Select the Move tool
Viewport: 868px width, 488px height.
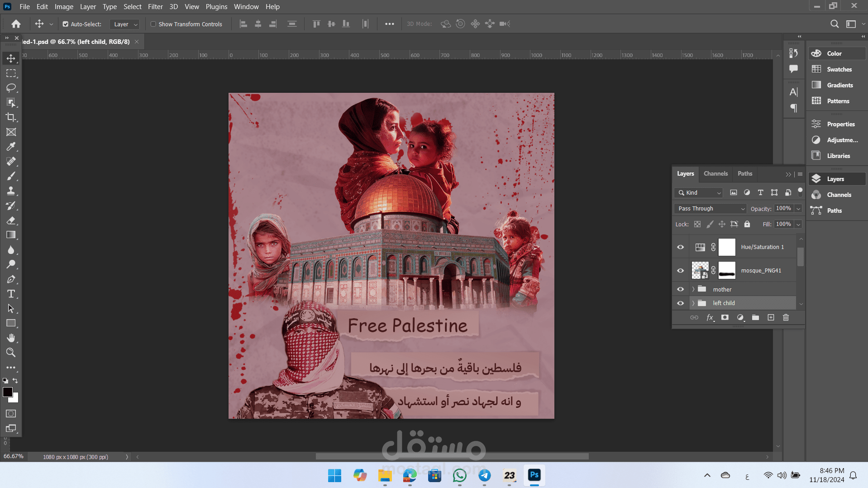(x=11, y=58)
